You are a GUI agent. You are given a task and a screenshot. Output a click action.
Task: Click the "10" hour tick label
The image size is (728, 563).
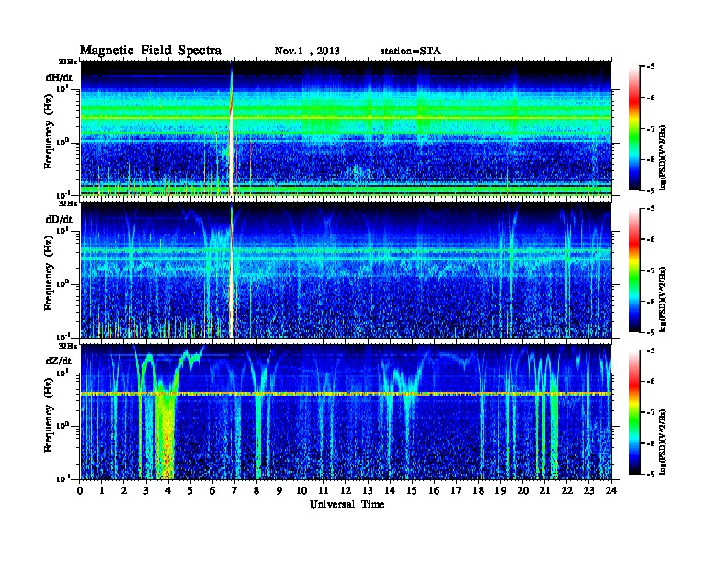301,490
